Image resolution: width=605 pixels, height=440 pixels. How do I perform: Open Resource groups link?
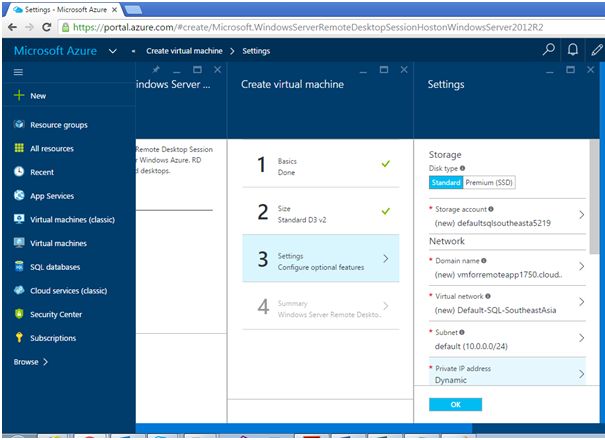59,125
